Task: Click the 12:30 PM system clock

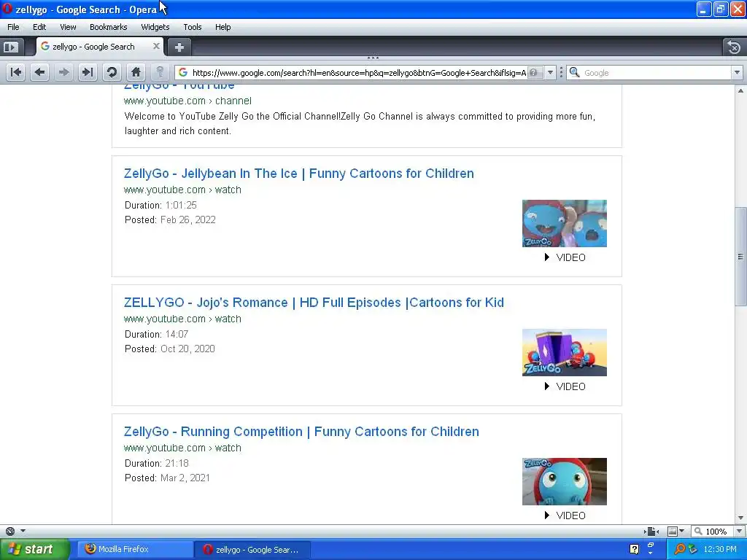Action: coord(720,549)
